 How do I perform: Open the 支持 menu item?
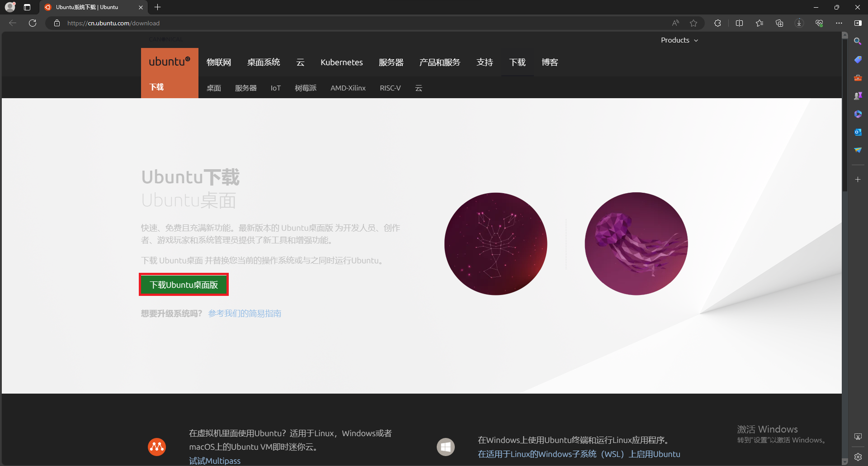485,62
